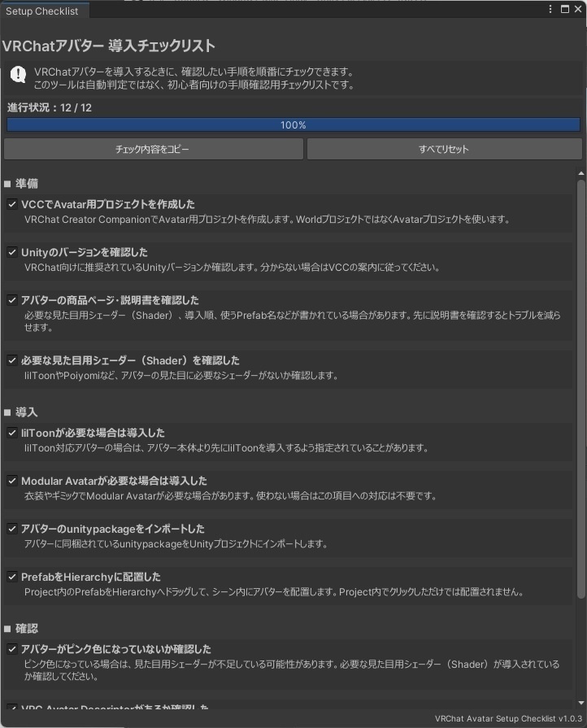Click the intro text このツールは自動判定ではなく
Screen dimensions: 587x728
click(x=194, y=85)
